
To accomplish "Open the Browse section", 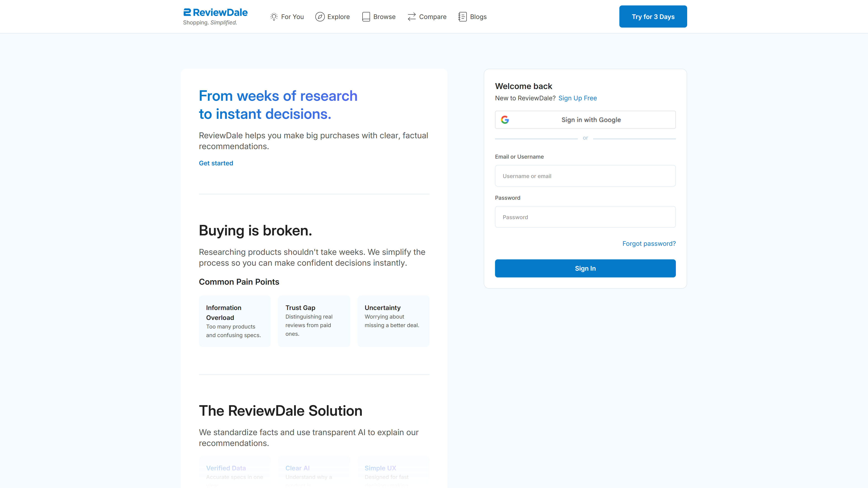I will pos(384,16).
